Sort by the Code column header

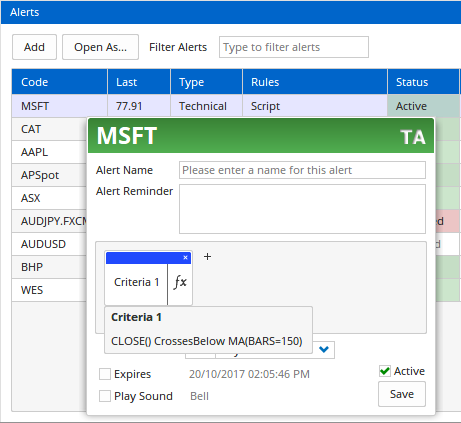point(59,82)
